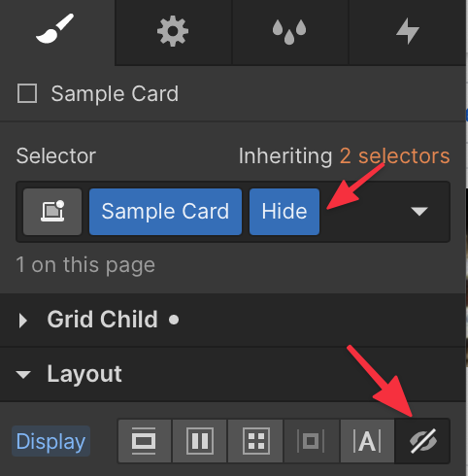The image size is (468, 476).
Task: Select the Hide combo class chip
Action: (x=284, y=212)
